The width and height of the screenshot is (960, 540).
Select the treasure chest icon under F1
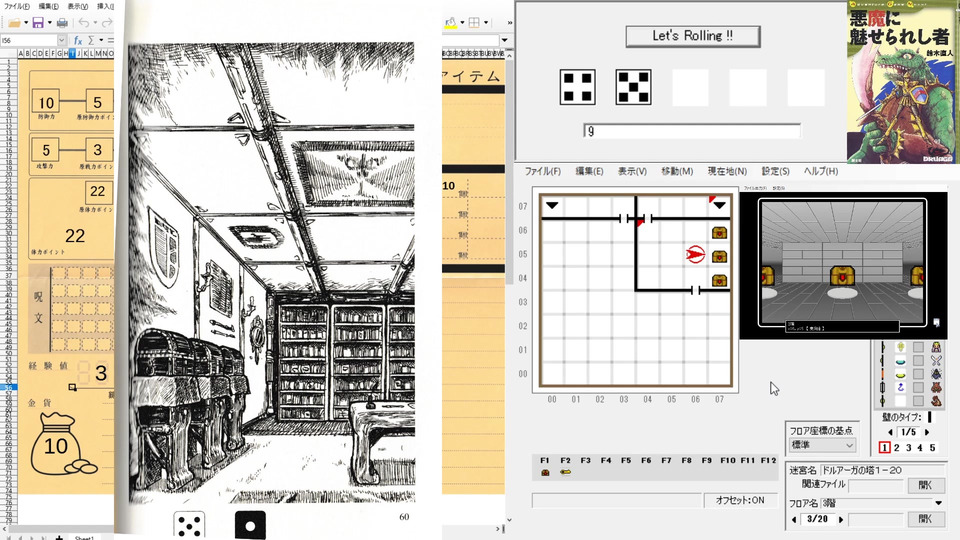click(545, 473)
